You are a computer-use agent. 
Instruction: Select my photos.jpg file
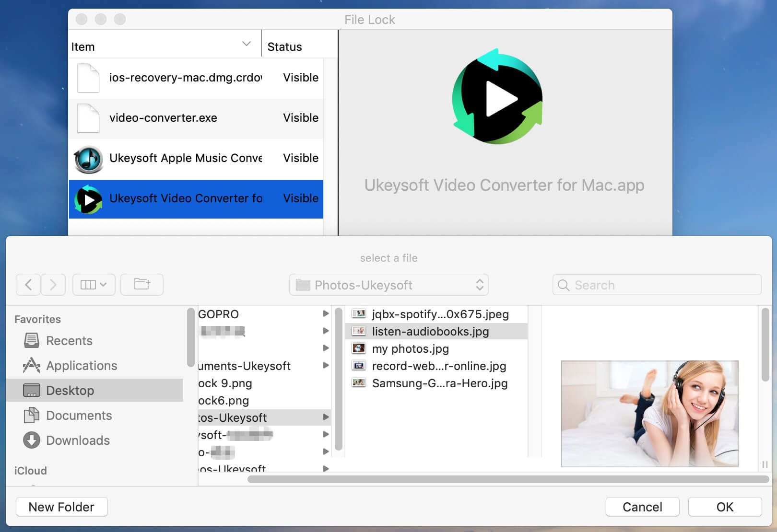click(x=436, y=348)
